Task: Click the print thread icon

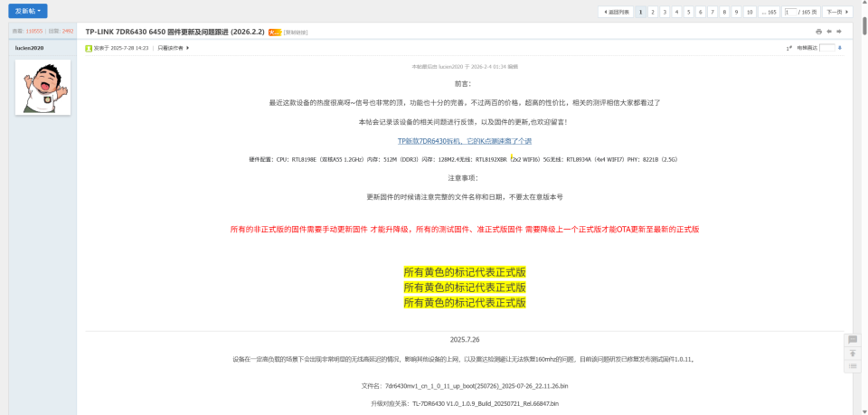Action: [x=819, y=32]
